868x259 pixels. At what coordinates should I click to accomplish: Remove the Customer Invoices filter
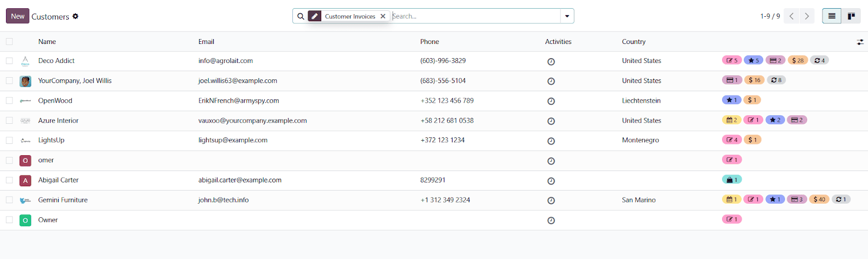pyautogui.click(x=383, y=16)
